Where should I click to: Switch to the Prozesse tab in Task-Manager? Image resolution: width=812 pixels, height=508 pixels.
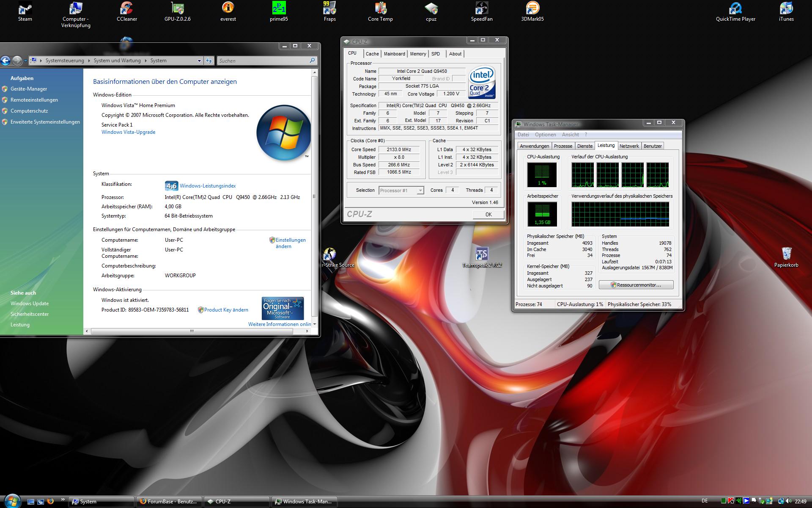click(x=563, y=146)
